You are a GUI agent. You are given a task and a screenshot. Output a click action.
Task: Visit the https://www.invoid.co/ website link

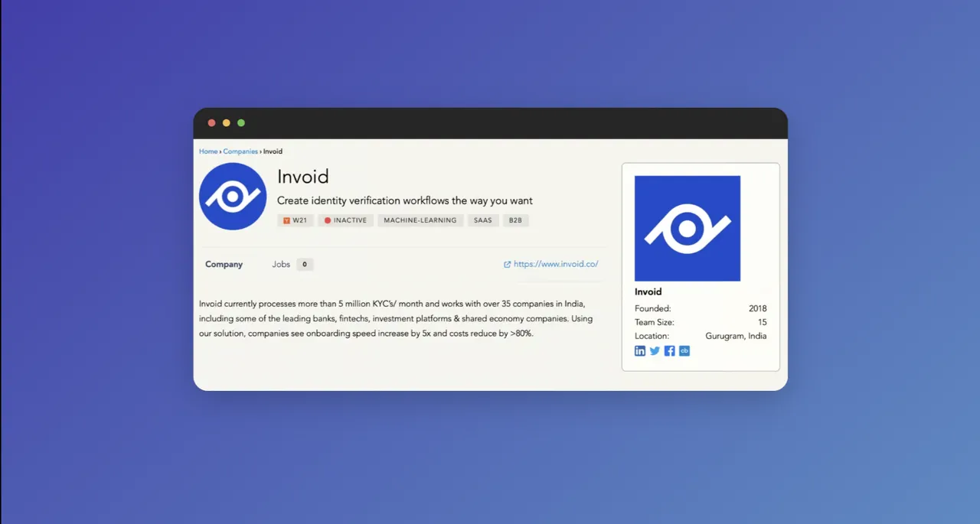(x=550, y=264)
